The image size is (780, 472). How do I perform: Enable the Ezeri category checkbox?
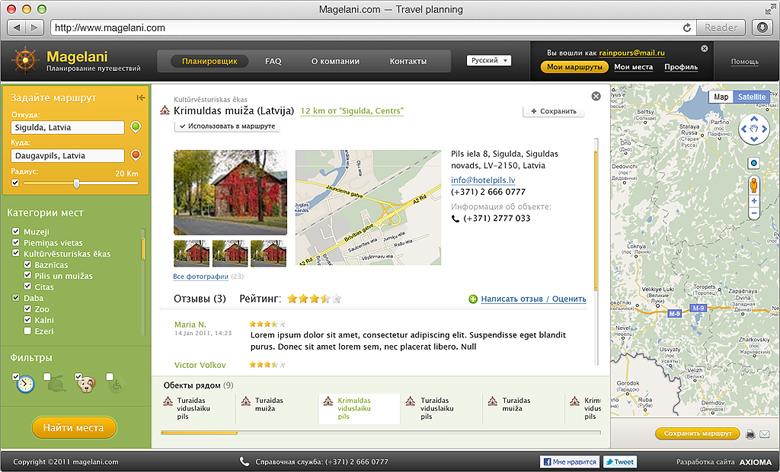click(x=27, y=331)
